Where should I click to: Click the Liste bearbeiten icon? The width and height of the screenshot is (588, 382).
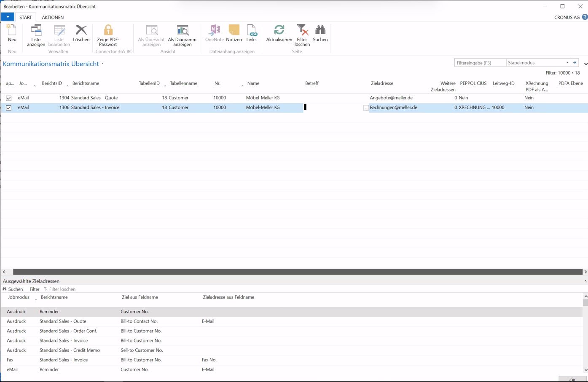coord(59,35)
